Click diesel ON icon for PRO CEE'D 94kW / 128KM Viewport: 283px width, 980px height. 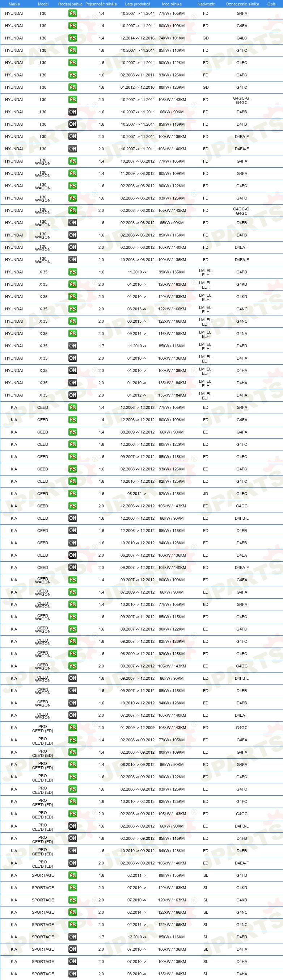click(x=73, y=851)
